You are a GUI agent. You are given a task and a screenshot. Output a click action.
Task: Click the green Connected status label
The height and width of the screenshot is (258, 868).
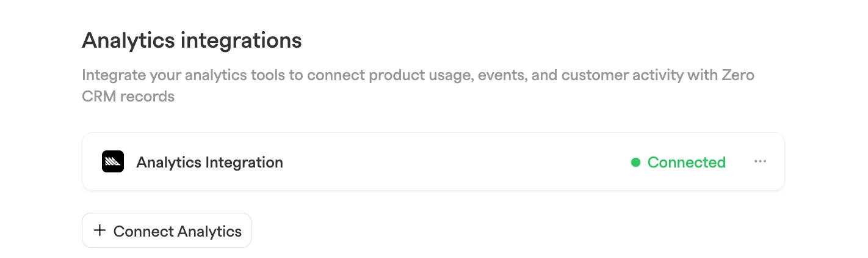tap(687, 163)
